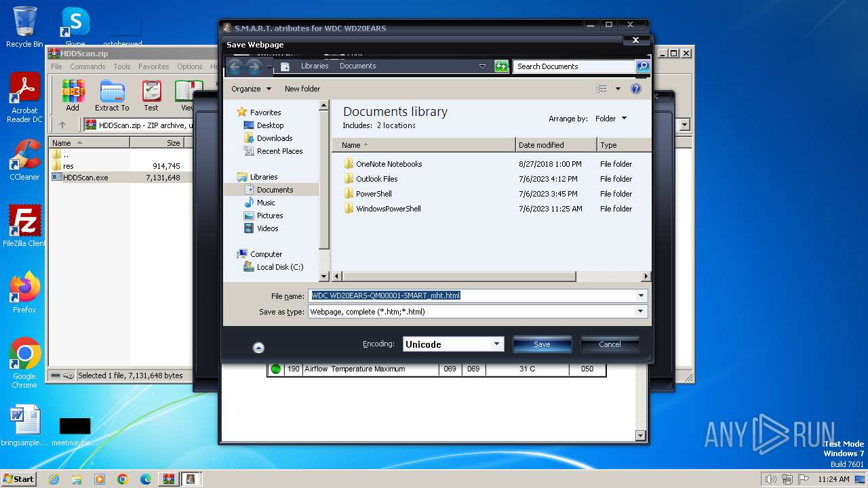Click the blue Help question mark icon

(x=636, y=89)
